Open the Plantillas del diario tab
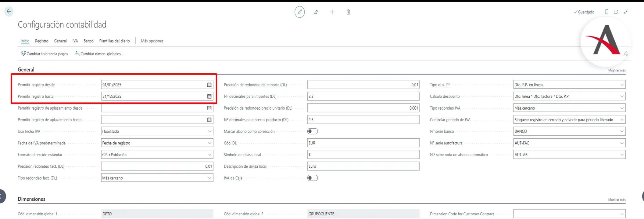This screenshot has height=219, width=644. pos(114,41)
